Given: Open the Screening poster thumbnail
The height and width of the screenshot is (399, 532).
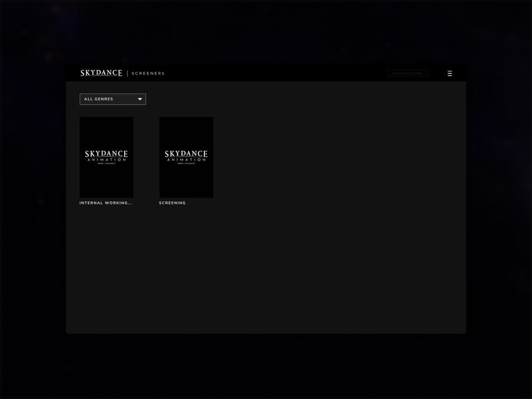Looking at the screenshot, I should pos(186,157).
